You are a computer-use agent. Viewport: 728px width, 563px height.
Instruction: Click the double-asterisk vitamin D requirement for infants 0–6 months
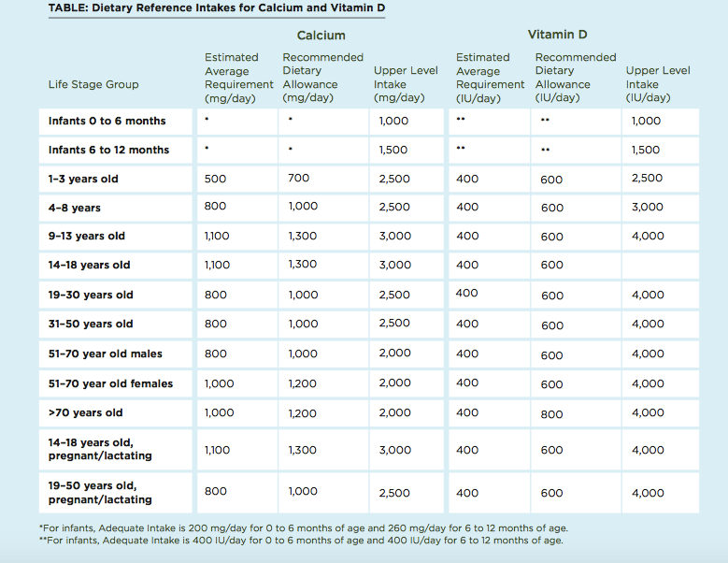[460, 120]
